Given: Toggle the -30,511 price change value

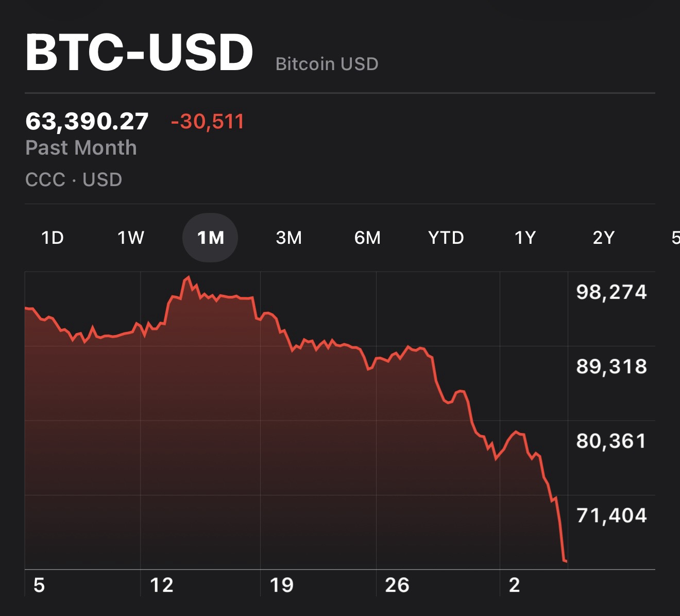Looking at the screenshot, I should point(207,122).
